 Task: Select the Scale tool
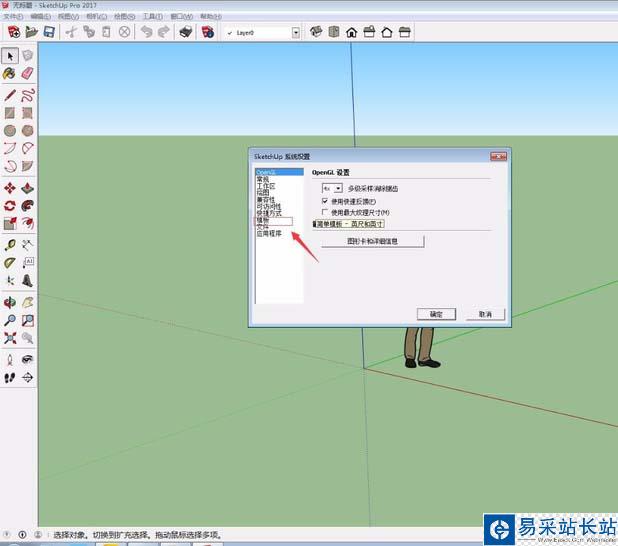pyautogui.click(x=10, y=223)
